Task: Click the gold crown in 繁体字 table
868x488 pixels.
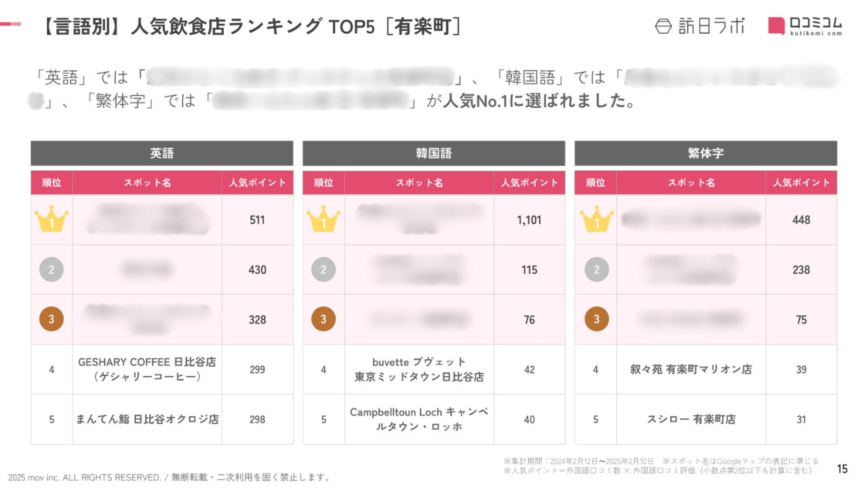Action: point(596,220)
